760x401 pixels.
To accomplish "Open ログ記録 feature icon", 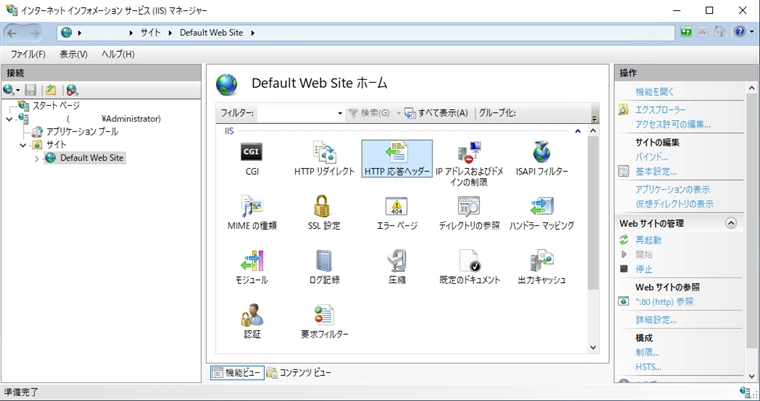I will coord(324,260).
